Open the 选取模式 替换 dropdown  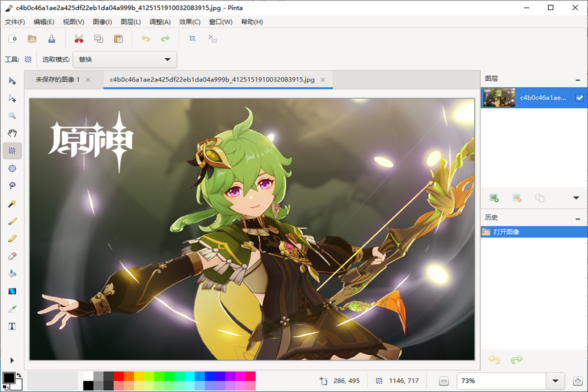pyautogui.click(x=124, y=60)
